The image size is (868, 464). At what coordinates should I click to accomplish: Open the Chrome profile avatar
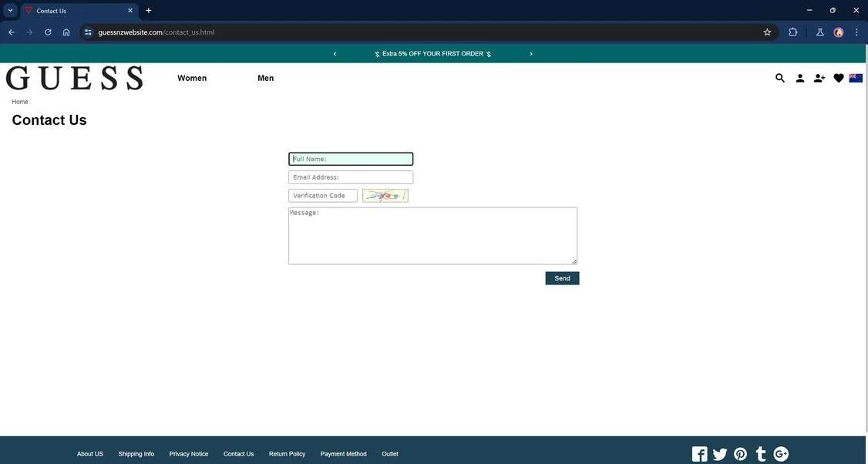click(x=839, y=32)
